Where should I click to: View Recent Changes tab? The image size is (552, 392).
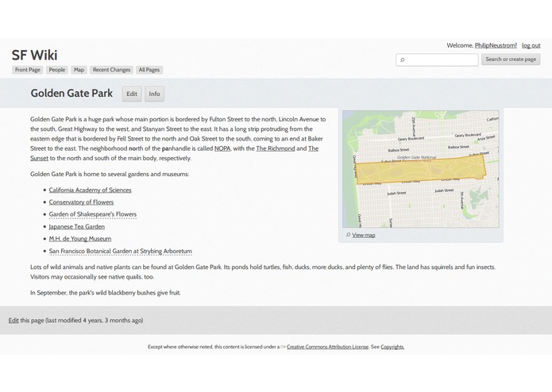(x=112, y=70)
